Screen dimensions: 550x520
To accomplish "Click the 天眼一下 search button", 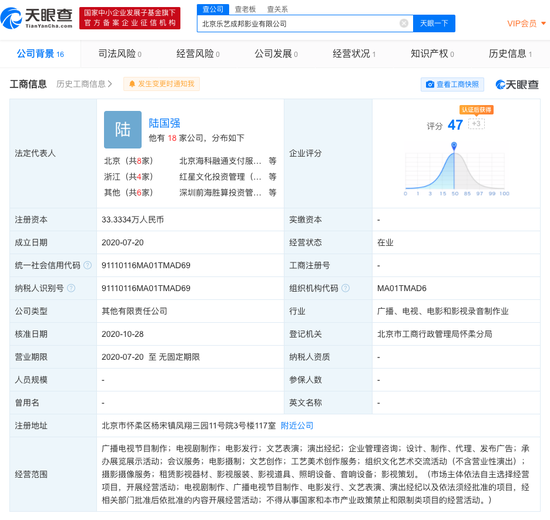I will pos(434,23).
